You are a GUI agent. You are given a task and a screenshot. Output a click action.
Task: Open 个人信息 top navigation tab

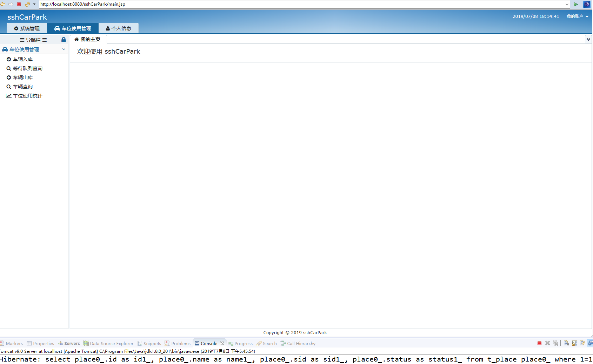pyautogui.click(x=119, y=28)
